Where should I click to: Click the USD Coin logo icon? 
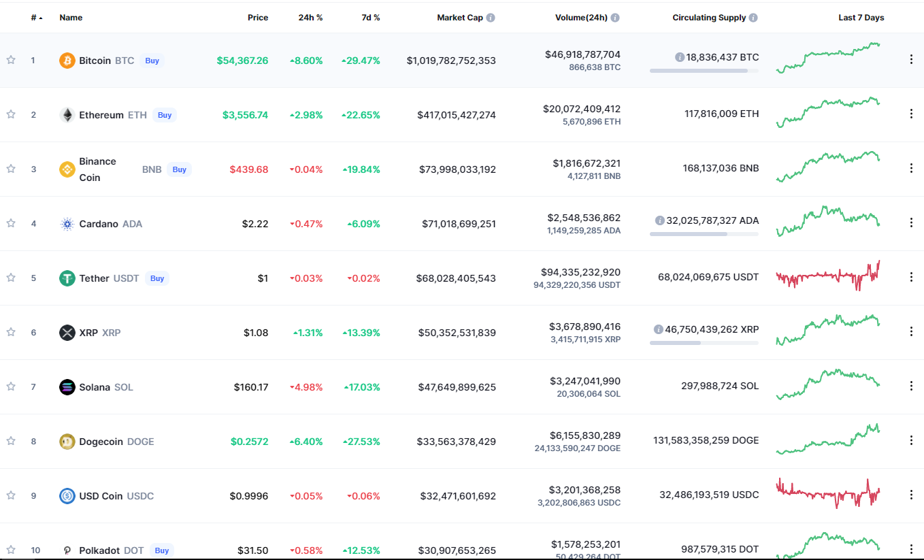pyautogui.click(x=67, y=496)
